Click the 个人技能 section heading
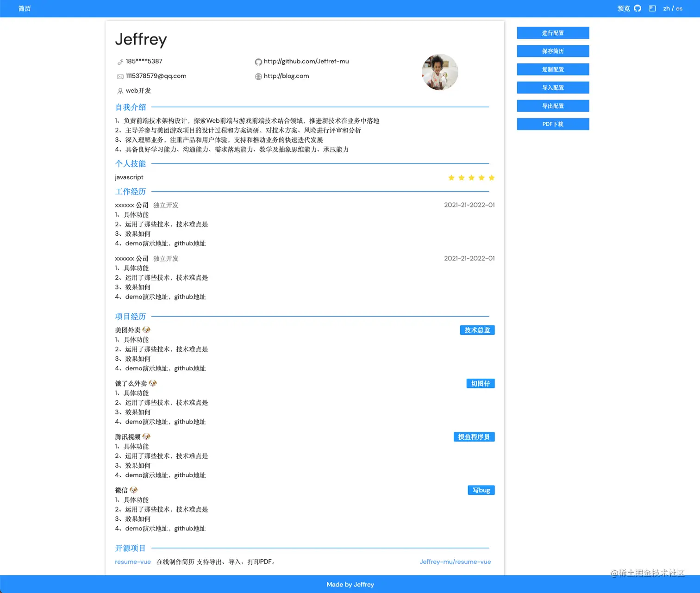 131,163
